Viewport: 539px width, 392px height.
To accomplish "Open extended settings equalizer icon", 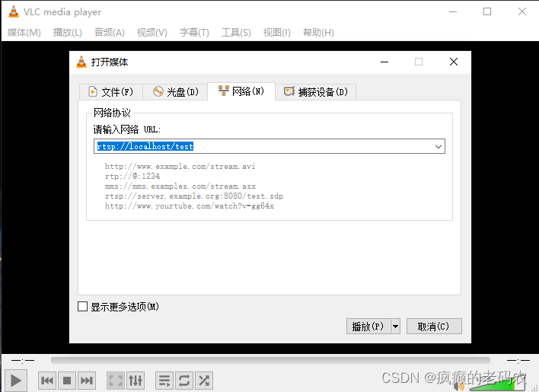I will (x=136, y=381).
